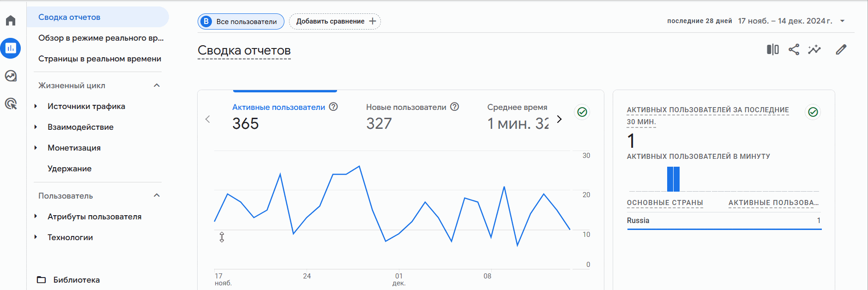Click the Сводка отчетов page title
This screenshot has height=290, width=868.
(x=244, y=50)
